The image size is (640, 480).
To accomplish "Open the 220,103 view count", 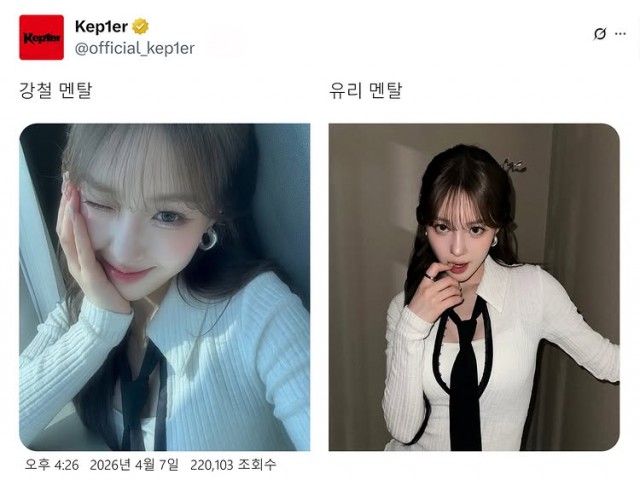I will point(212,464).
